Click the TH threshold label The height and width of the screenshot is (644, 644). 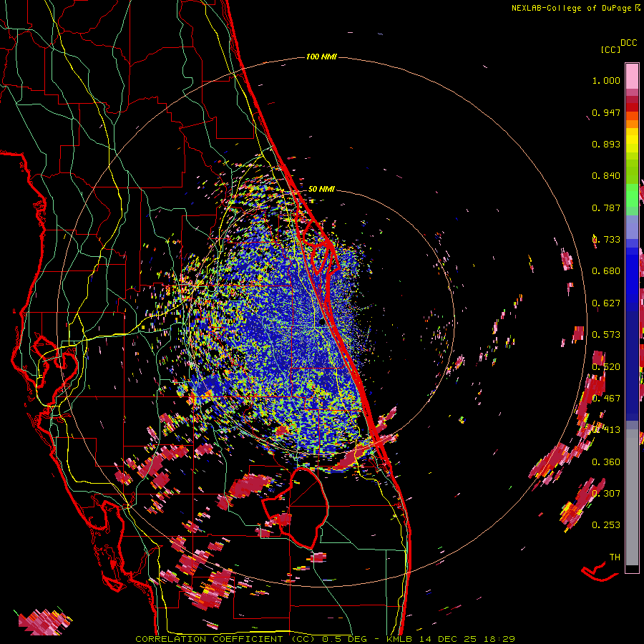[615, 557]
